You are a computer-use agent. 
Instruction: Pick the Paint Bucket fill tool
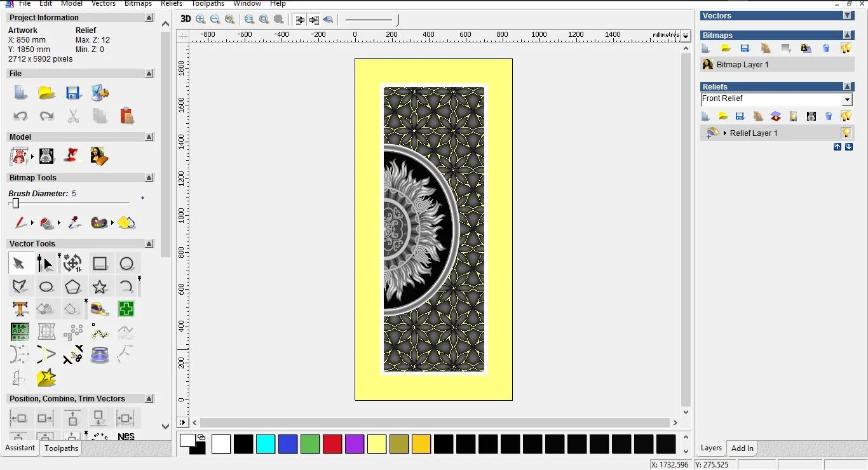tap(47, 223)
